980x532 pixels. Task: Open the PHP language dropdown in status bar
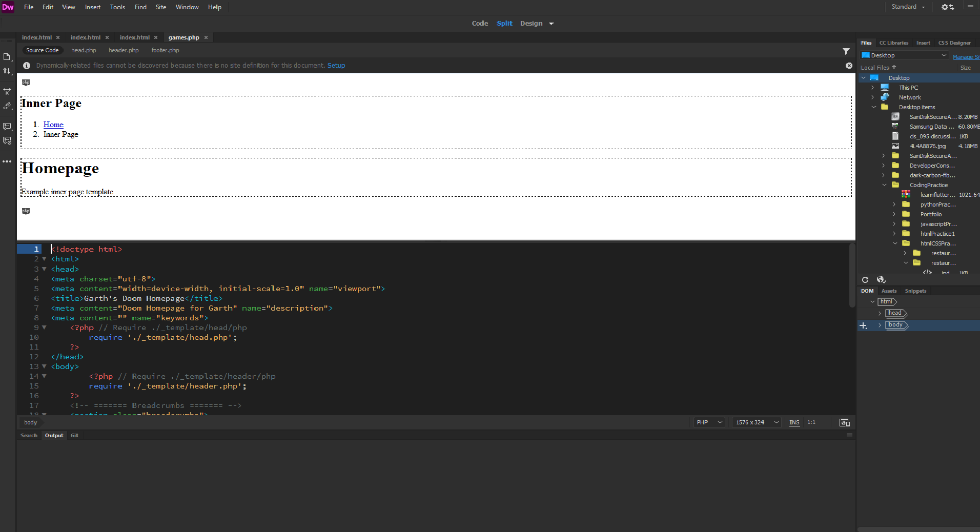click(x=709, y=423)
